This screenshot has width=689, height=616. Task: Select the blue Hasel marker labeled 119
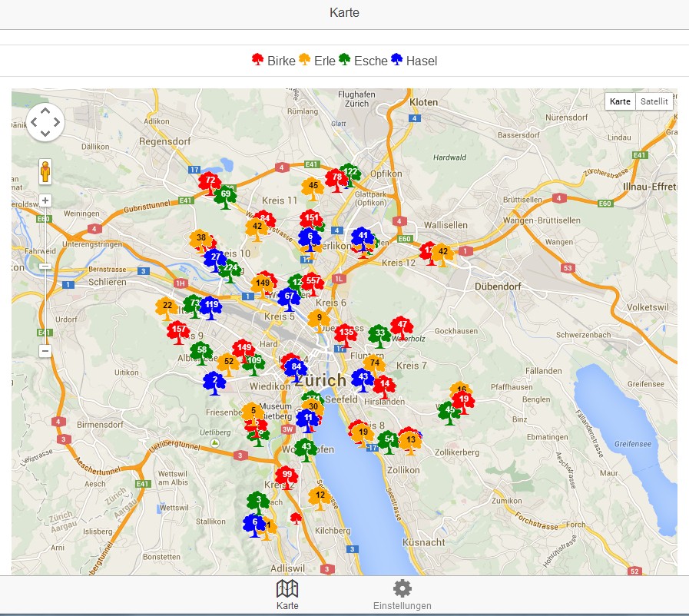(x=211, y=307)
